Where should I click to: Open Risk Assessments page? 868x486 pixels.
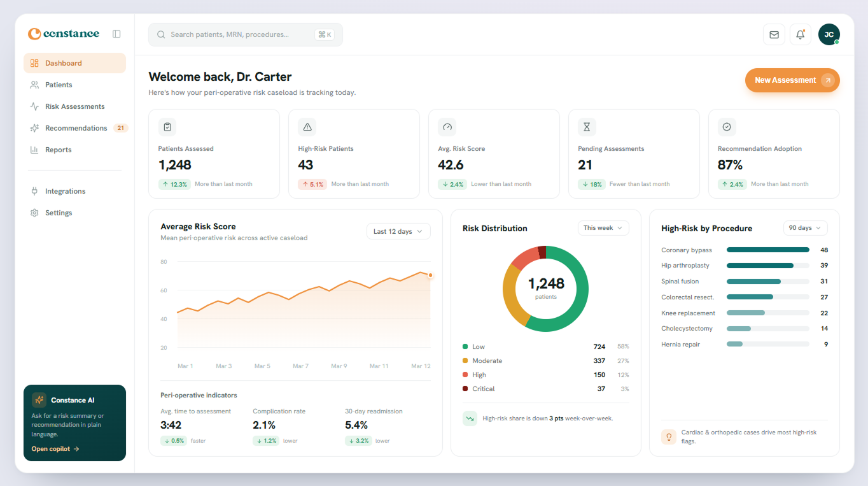74,106
